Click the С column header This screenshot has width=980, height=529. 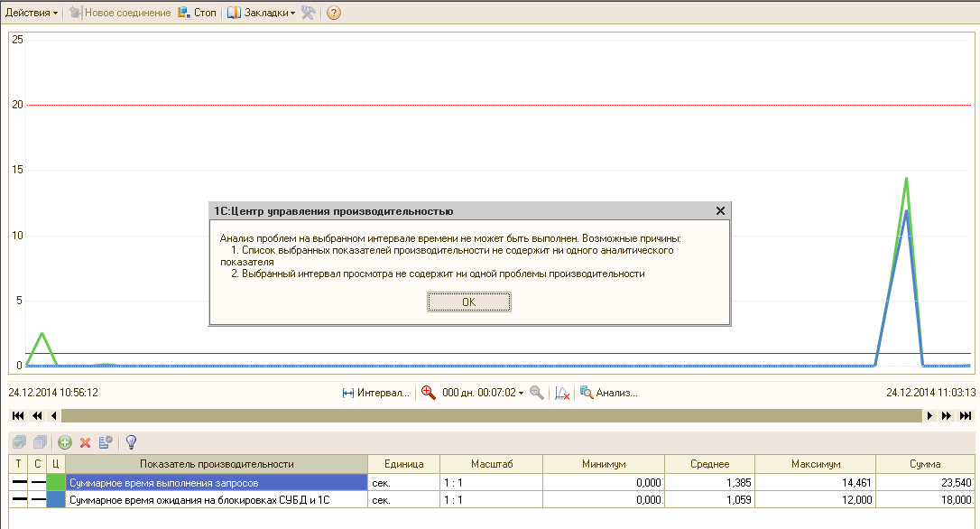pos(38,464)
